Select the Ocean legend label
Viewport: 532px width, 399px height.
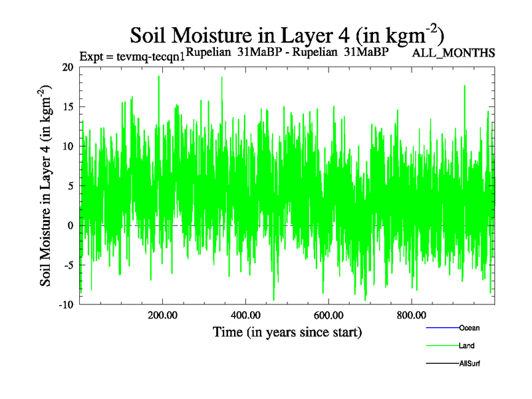(x=469, y=328)
